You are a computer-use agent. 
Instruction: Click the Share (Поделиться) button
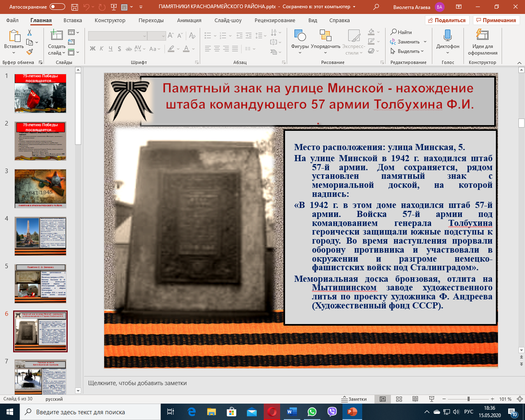[x=447, y=21]
